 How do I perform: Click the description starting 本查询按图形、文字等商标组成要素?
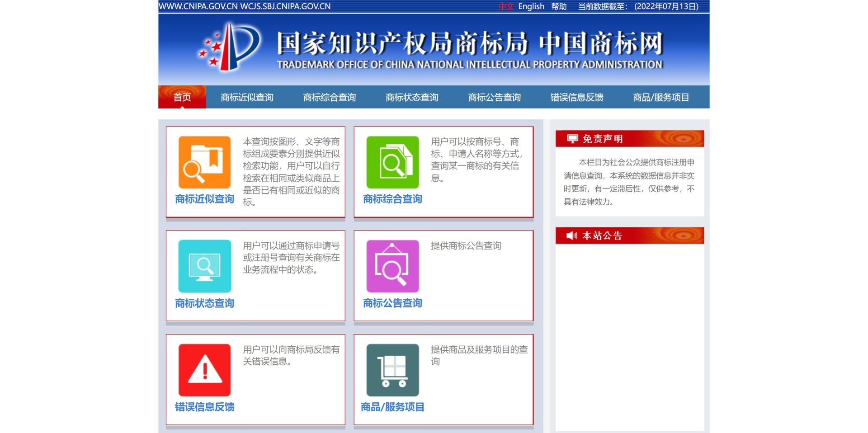pos(291,172)
